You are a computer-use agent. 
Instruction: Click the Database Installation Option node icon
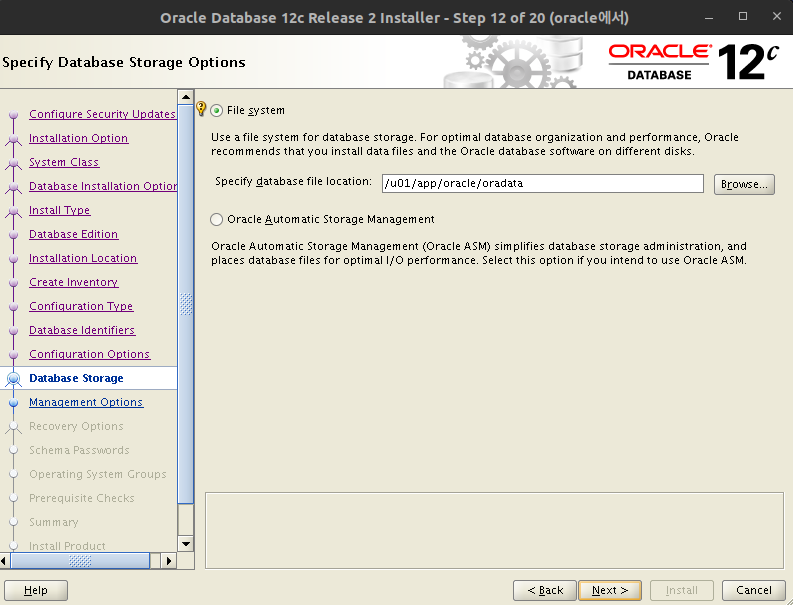point(14,187)
